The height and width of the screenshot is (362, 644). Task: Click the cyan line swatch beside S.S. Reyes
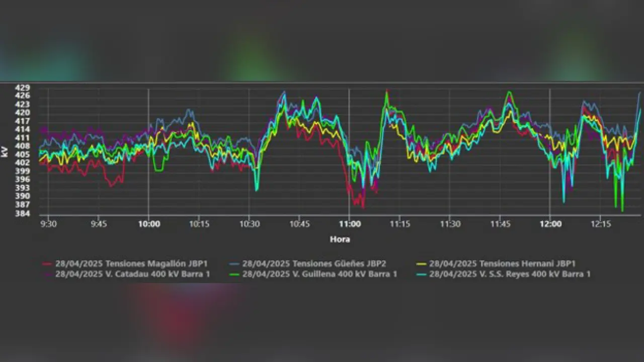(422, 274)
